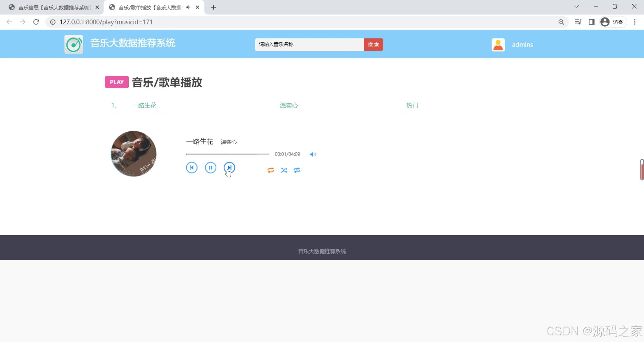Screen dimensions: 644x342
Task: Click the green music note logo
Action: click(73, 44)
